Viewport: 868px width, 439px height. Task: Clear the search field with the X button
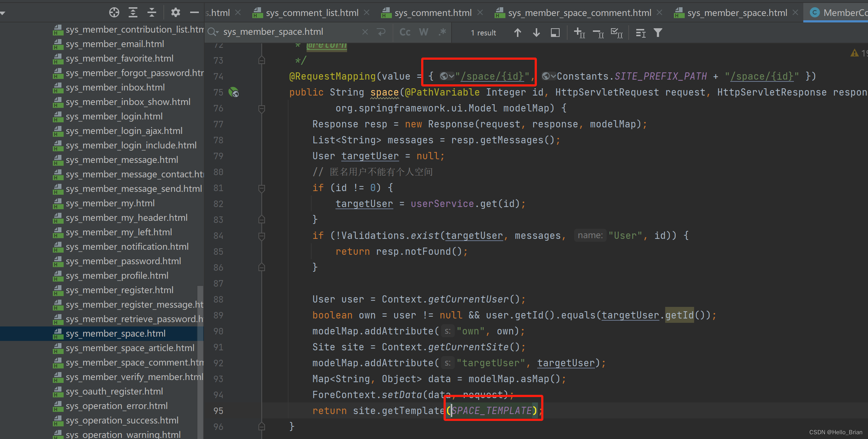pos(365,32)
